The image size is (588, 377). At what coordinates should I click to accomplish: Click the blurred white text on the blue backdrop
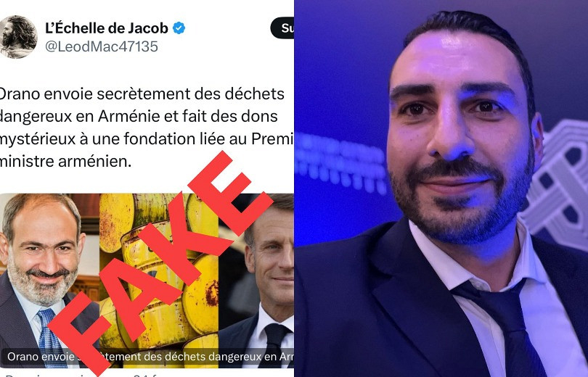[340, 163]
